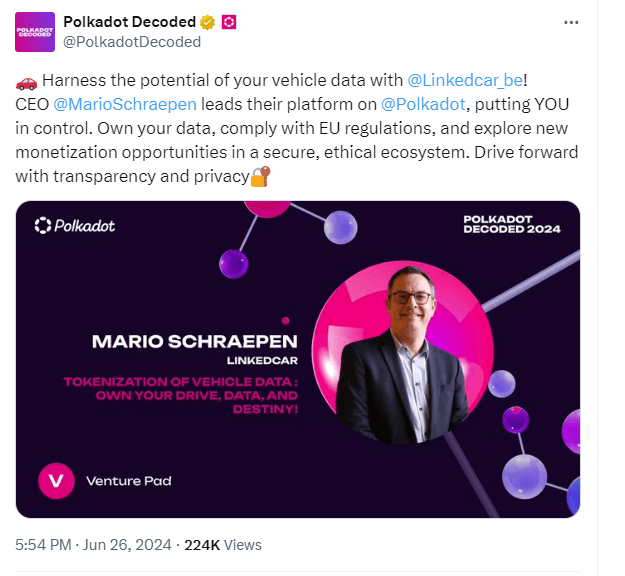This screenshot has height=576, width=625.
Task: Open the @PolkadotDecoded handle
Action: [x=131, y=42]
